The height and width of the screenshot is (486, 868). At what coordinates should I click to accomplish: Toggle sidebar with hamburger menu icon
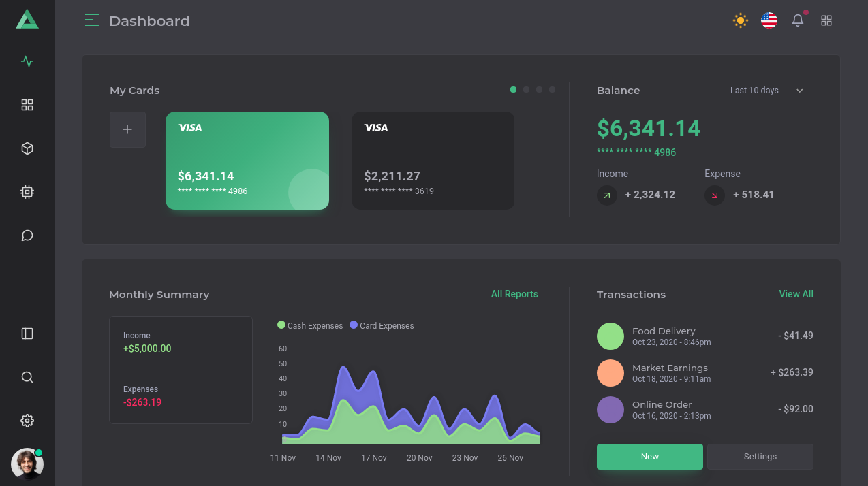coord(92,20)
